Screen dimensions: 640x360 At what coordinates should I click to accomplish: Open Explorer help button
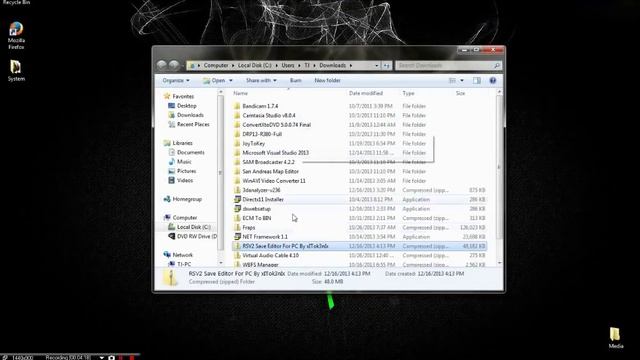click(493, 80)
